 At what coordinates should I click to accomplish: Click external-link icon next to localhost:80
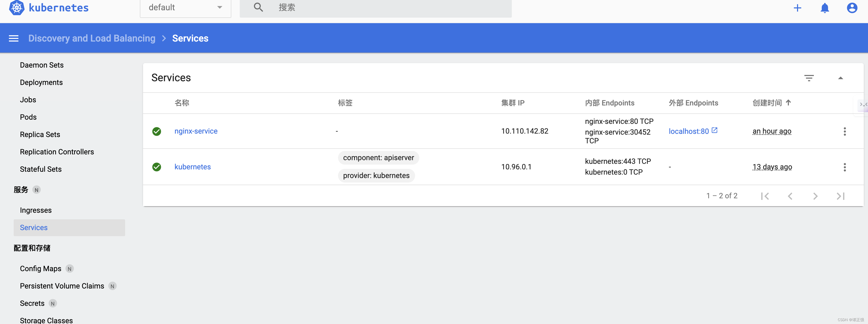714,130
